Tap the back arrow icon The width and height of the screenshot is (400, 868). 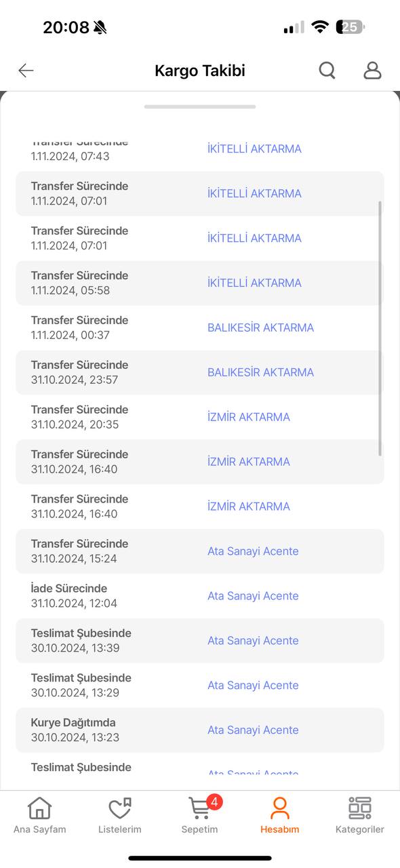(26, 71)
